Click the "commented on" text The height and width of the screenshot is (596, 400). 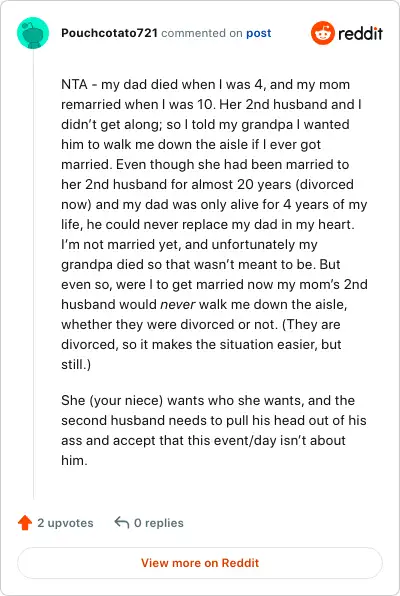click(202, 33)
